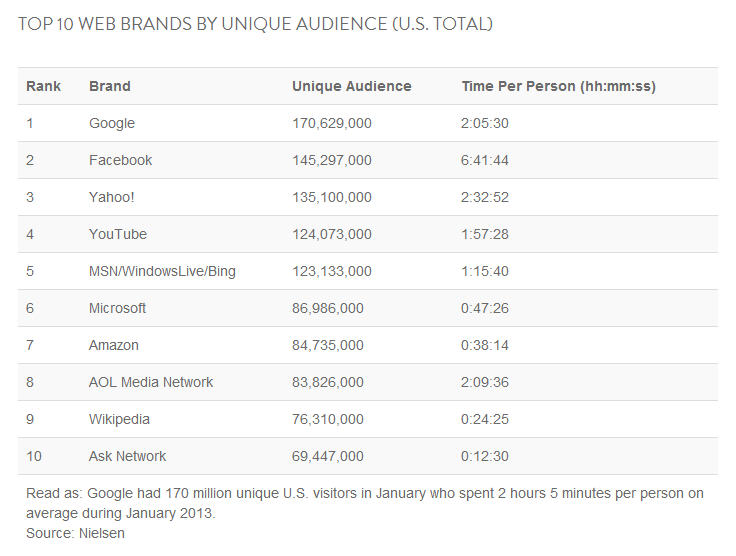The image size is (736, 556).
Task: Click the Brand column header
Action: [109, 86]
